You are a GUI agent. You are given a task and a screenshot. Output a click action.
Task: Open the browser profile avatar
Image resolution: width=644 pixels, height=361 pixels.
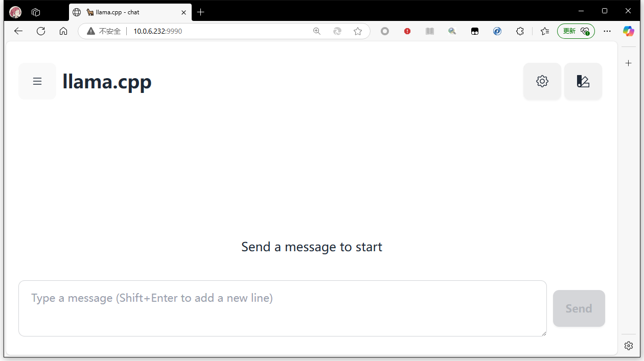tap(15, 12)
